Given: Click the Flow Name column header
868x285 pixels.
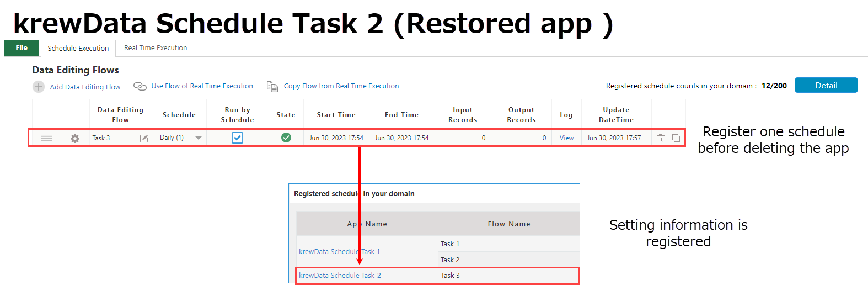Looking at the screenshot, I should click(x=508, y=224).
